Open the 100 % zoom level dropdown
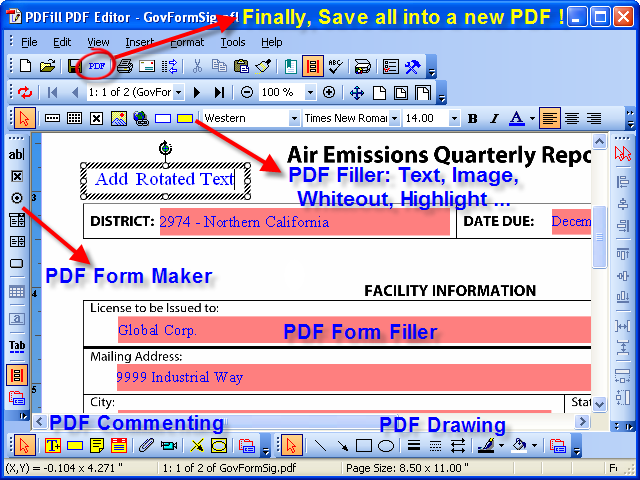This screenshot has height=480, width=640. [x=310, y=92]
